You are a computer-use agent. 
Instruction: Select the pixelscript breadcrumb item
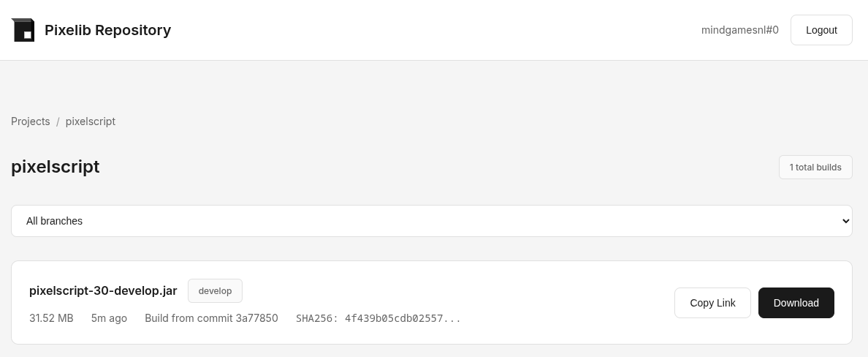91,121
